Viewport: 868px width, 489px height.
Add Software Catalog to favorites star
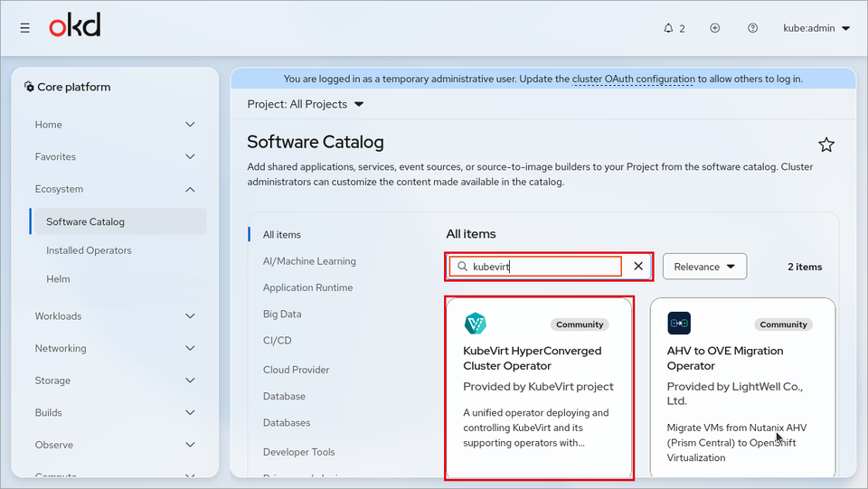pos(826,145)
